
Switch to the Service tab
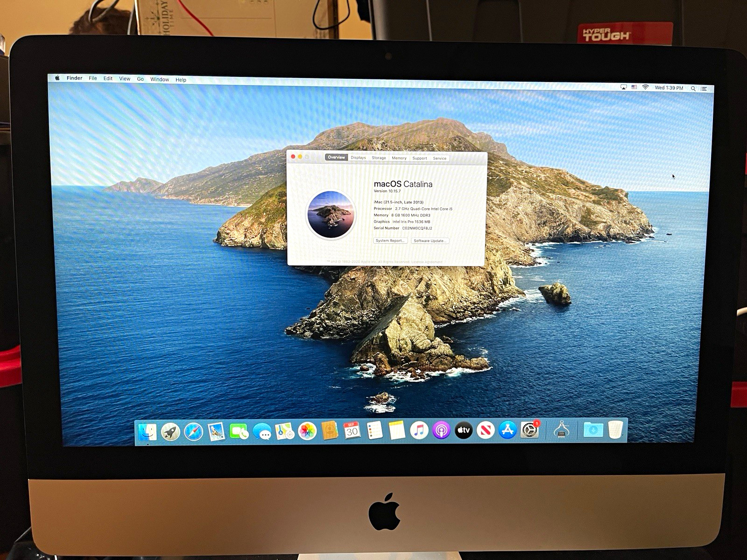click(x=439, y=158)
